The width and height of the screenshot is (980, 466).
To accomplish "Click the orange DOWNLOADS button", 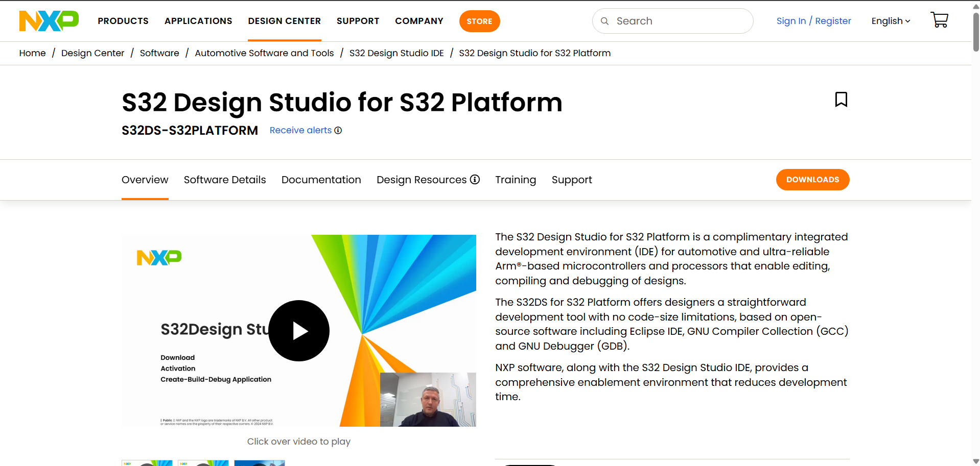I will click(x=812, y=180).
